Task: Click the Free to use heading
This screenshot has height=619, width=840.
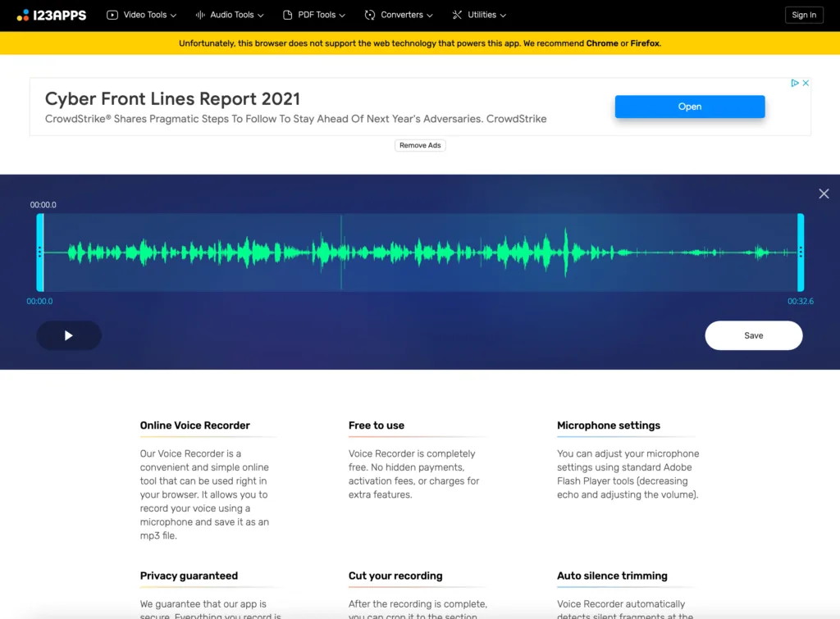Action: pos(376,426)
